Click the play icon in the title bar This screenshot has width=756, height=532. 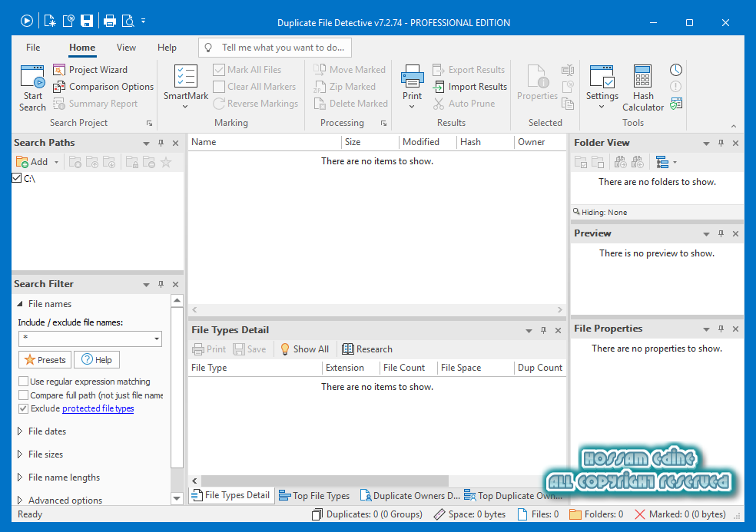[x=27, y=21]
